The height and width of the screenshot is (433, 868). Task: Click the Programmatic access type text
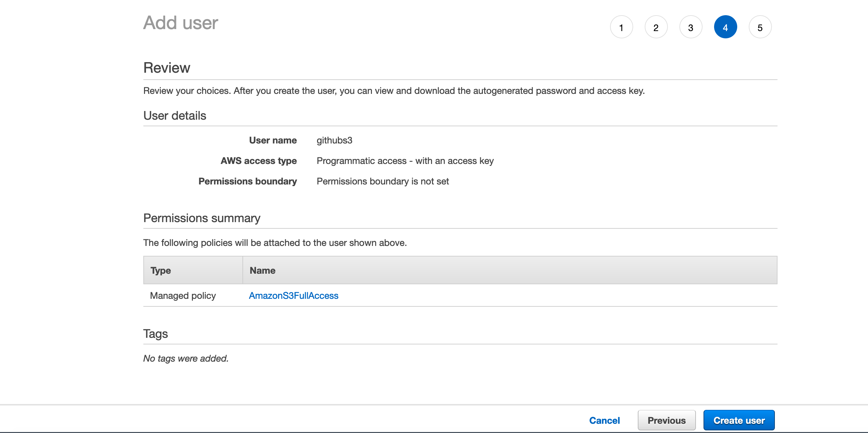click(405, 161)
